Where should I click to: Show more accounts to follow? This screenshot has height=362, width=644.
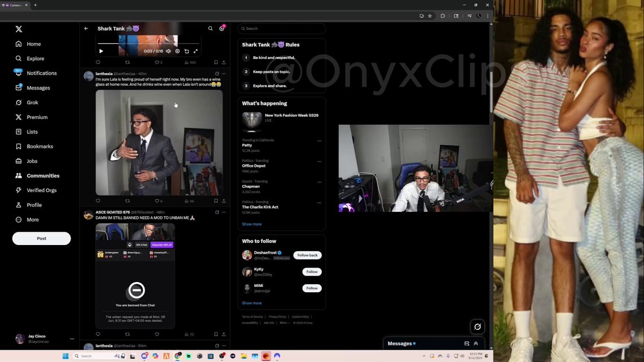tap(252, 303)
